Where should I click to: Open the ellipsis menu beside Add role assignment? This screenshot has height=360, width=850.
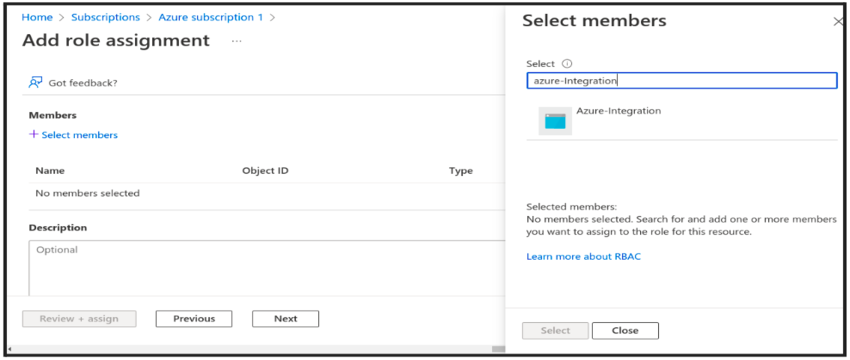click(236, 41)
